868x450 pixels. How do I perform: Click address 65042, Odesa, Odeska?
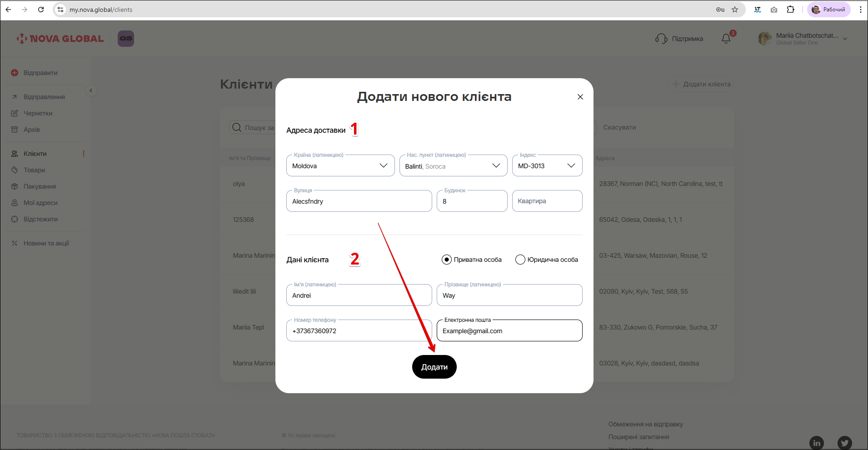[640, 220]
